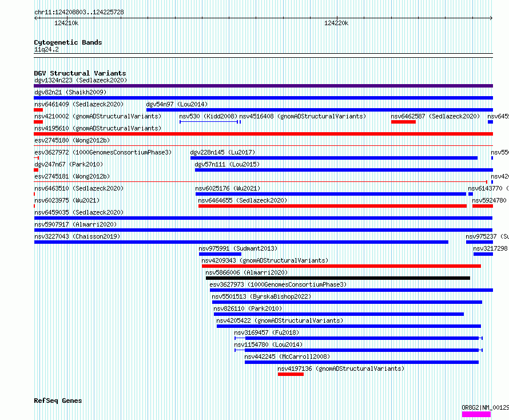This screenshot has height=420, width=509.
Task: Click nsv4210002 (gnomADStructuralVariants) label
Action: pyautogui.click(x=98, y=116)
